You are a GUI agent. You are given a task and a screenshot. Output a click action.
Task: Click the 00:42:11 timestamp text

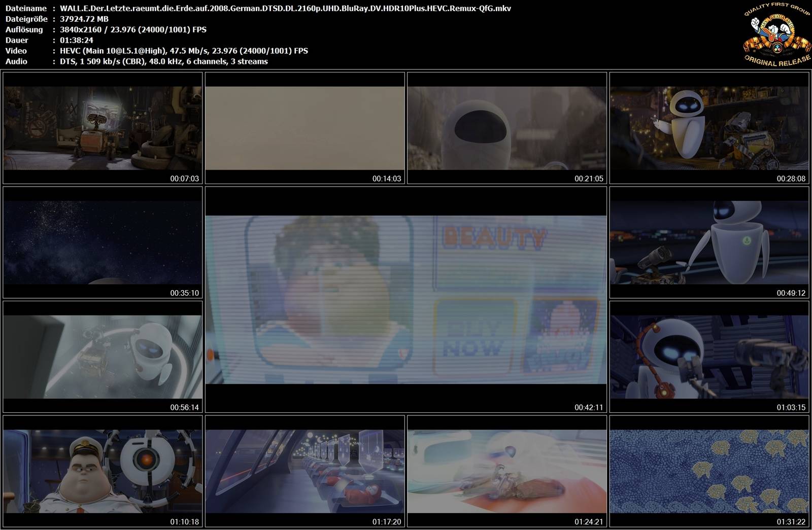coord(589,407)
